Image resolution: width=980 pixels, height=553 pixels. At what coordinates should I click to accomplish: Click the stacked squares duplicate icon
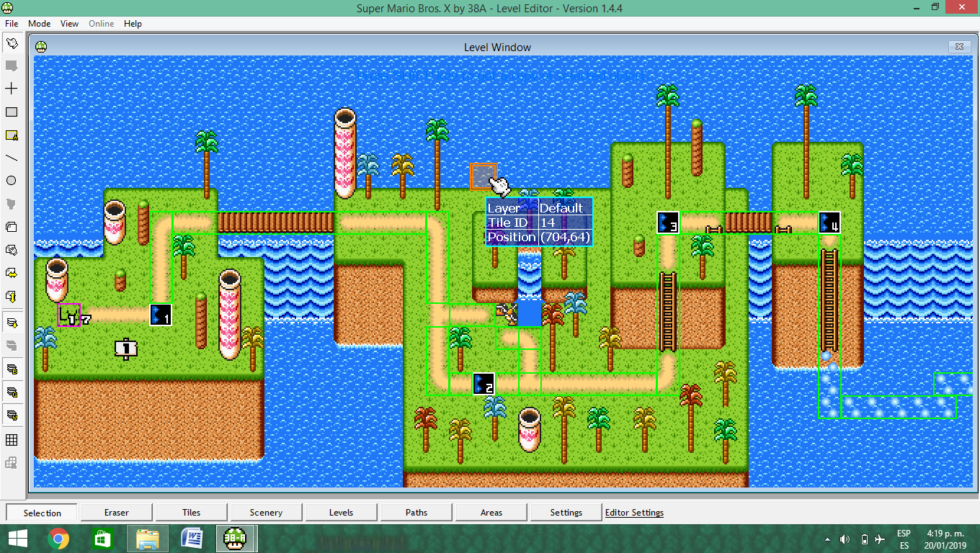[x=12, y=227]
